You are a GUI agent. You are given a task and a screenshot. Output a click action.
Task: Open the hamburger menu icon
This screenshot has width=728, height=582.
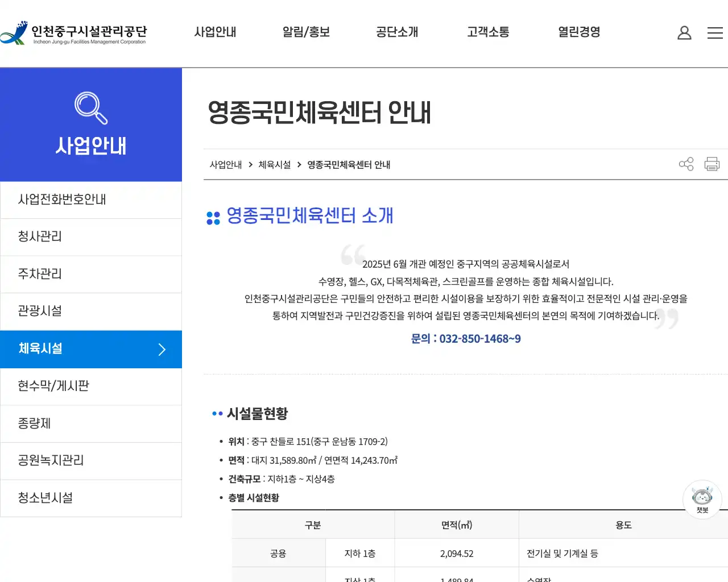click(715, 32)
